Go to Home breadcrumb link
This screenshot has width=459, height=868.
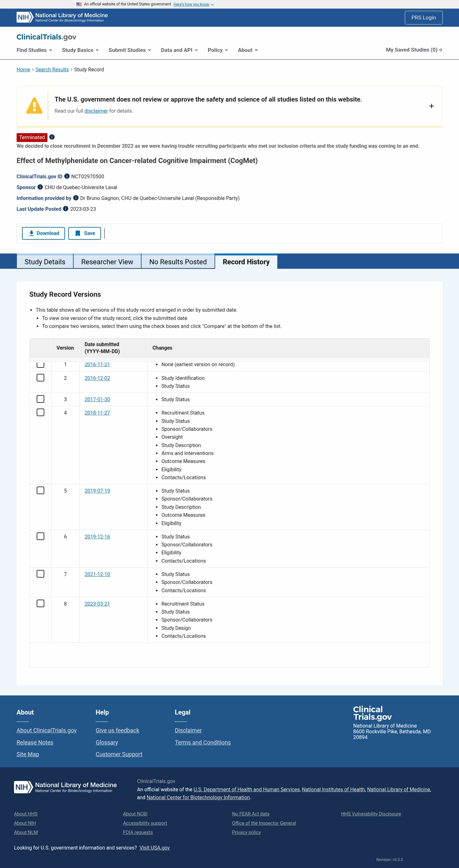[23, 69]
